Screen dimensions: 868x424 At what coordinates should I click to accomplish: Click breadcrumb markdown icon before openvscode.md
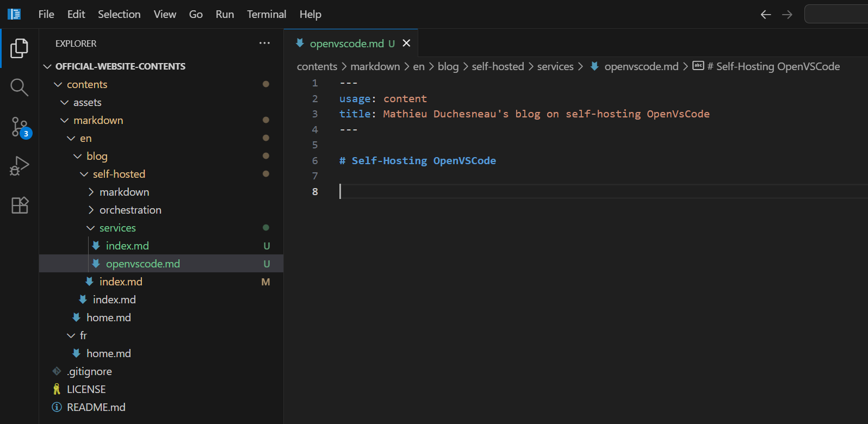pos(594,66)
